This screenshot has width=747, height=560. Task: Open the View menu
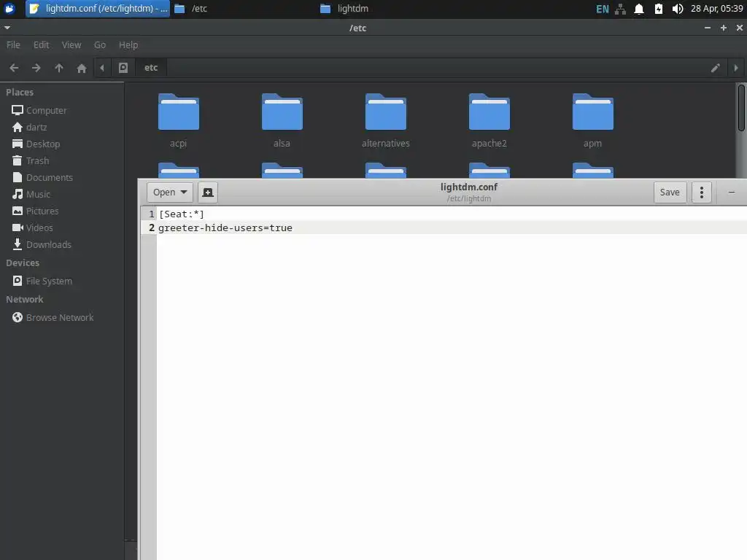point(71,44)
